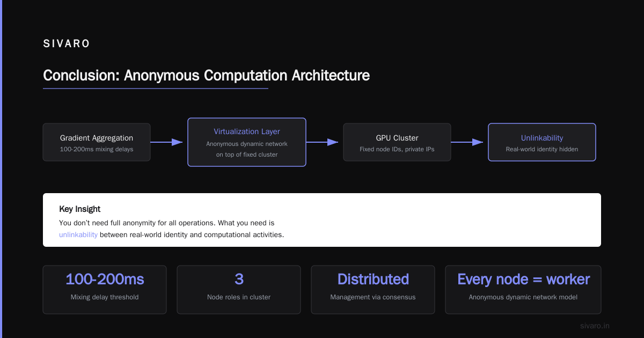Click the Mixing delay threshold caption
The width and height of the screenshot is (644, 338).
coord(105,297)
